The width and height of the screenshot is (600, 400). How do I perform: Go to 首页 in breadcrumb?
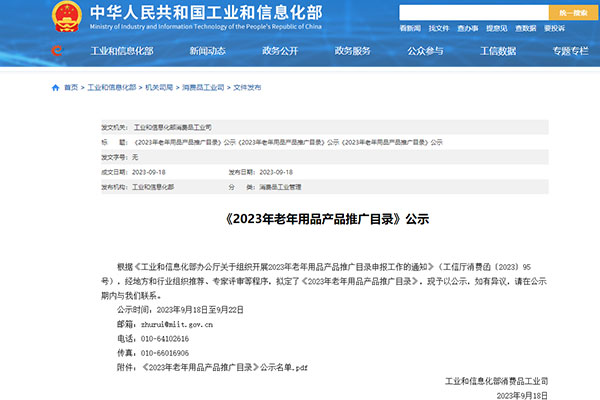pyautogui.click(x=71, y=88)
